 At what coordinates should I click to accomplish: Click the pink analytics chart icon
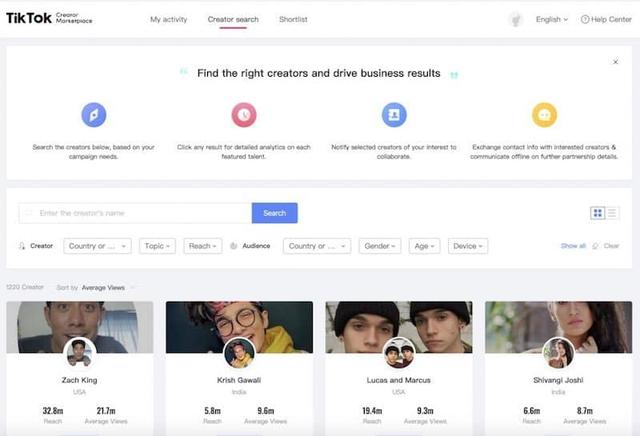243,115
